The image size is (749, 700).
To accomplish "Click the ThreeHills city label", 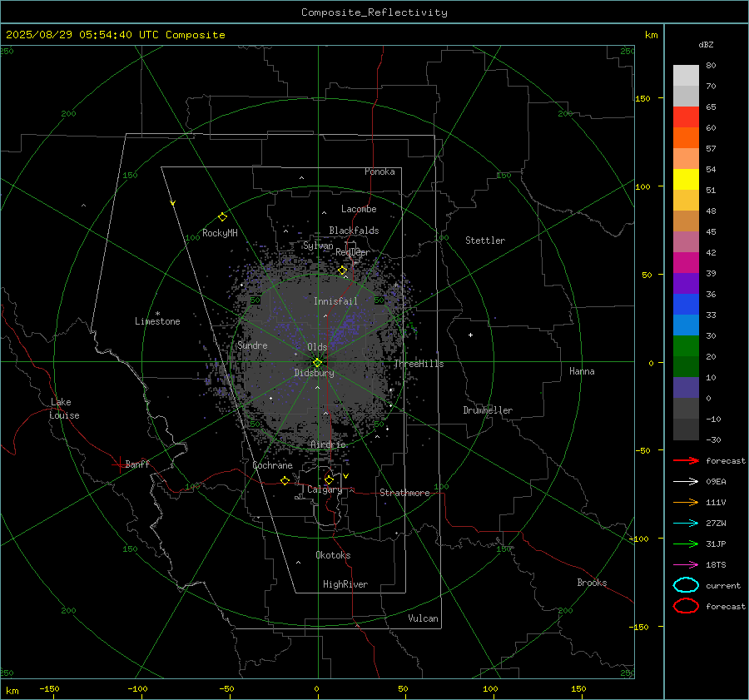I will pyautogui.click(x=419, y=364).
